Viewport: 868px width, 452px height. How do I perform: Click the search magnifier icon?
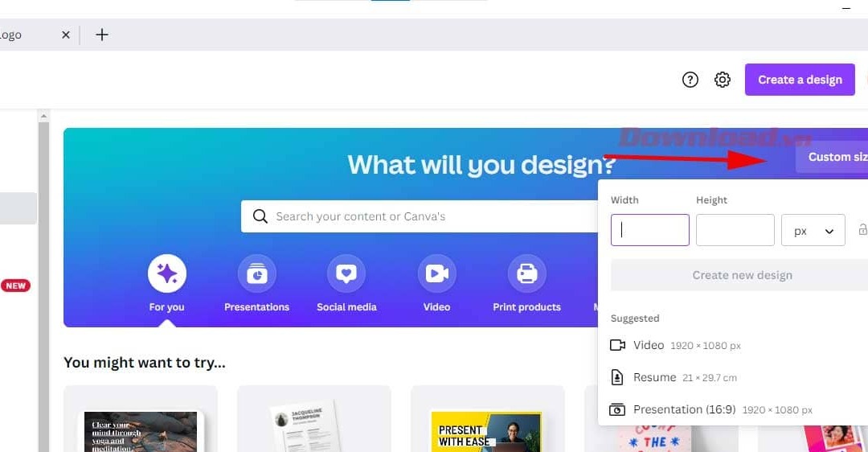[x=260, y=216]
